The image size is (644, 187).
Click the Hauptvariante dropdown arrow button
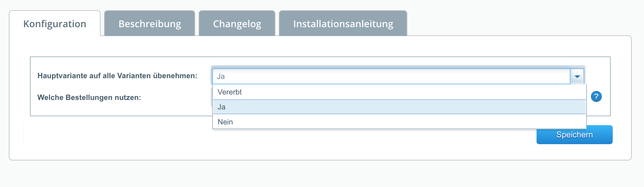(x=577, y=76)
